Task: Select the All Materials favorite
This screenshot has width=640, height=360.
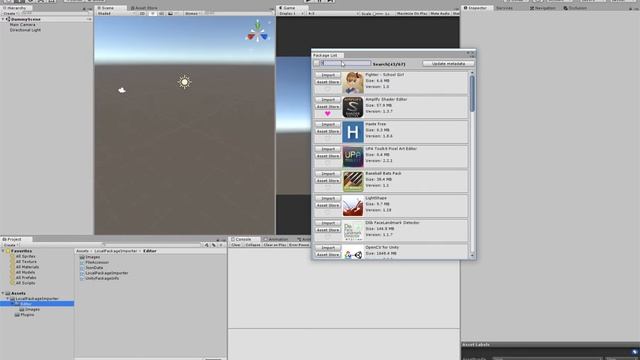Action: (x=27, y=267)
